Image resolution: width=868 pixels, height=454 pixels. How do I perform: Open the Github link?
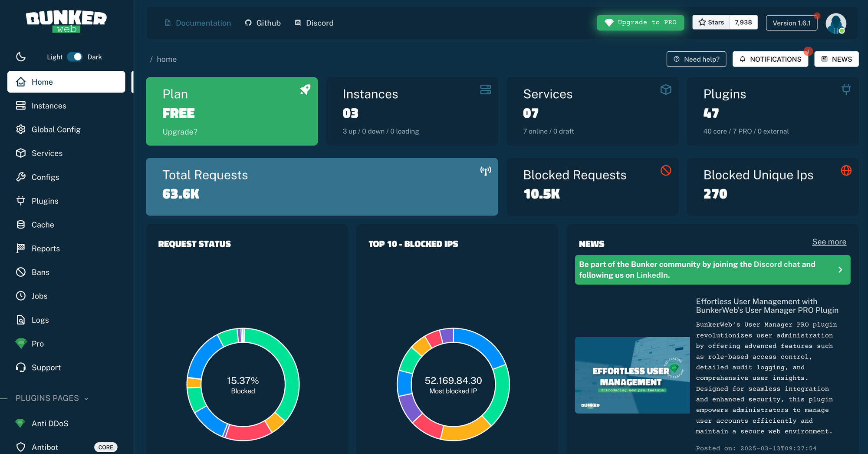pos(263,23)
